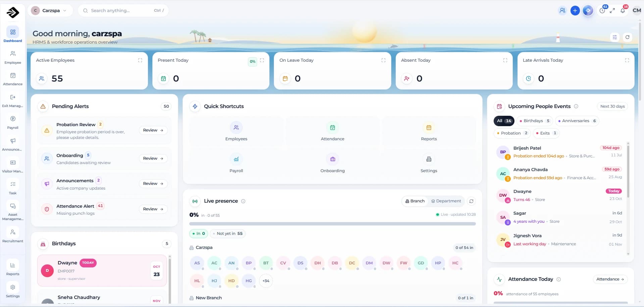Expand the Late Arrivals Today card
This screenshot has width=644, height=307.
click(x=627, y=60)
